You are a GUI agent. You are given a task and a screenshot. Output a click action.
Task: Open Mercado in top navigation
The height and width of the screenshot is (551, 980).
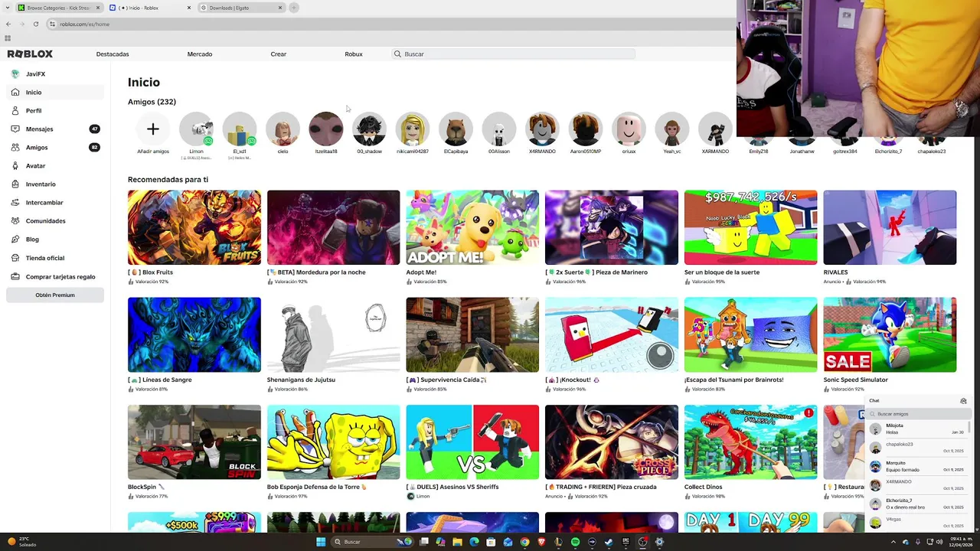(200, 54)
